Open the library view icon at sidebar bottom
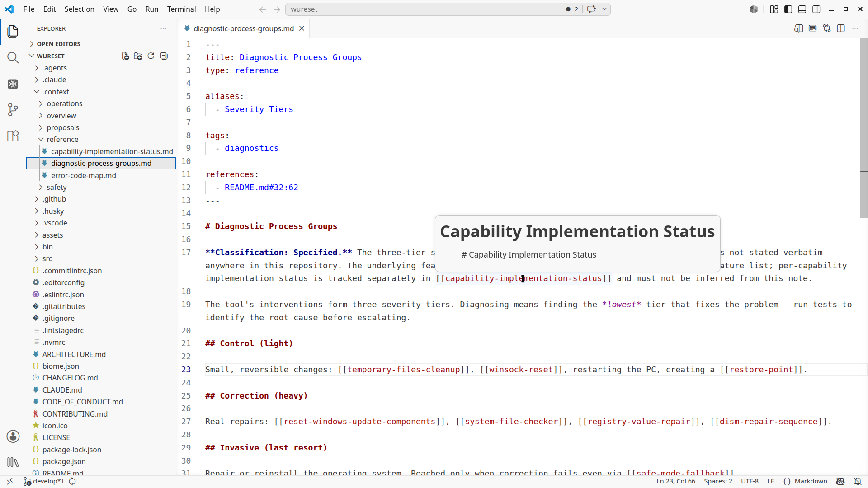 [13, 462]
